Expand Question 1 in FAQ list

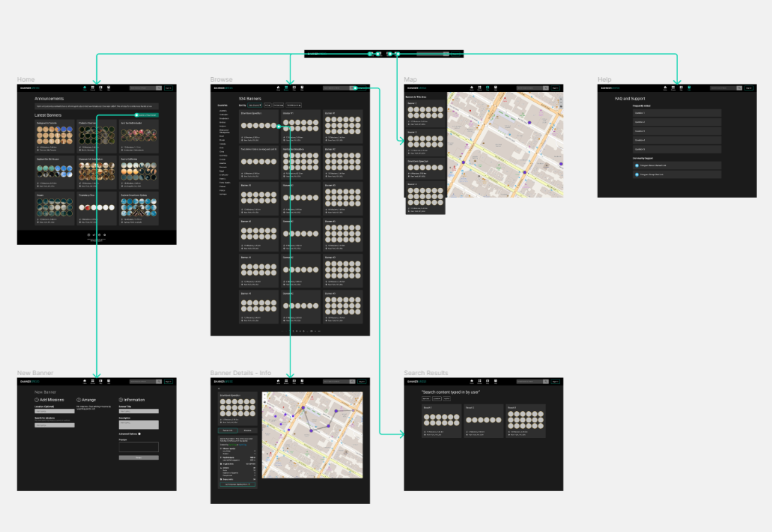pyautogui.click(x=677, y=113)
